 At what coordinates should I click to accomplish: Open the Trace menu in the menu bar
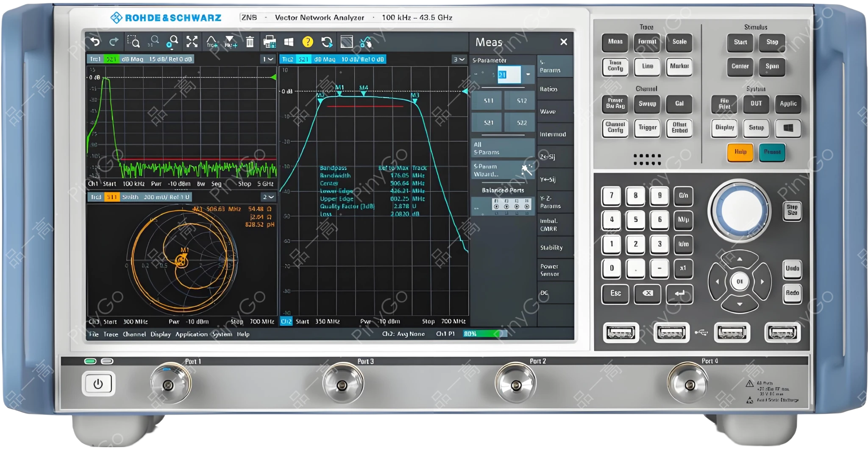click(x=111, y=334)
